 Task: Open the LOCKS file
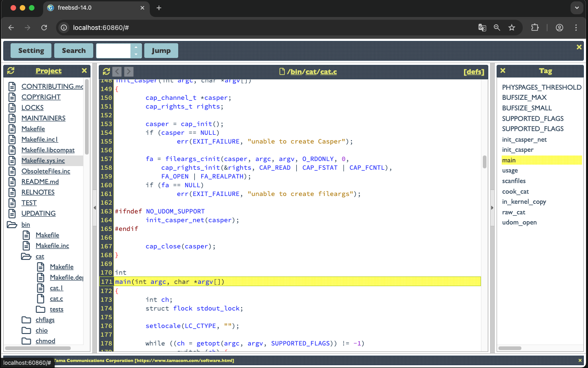[33, 108]
